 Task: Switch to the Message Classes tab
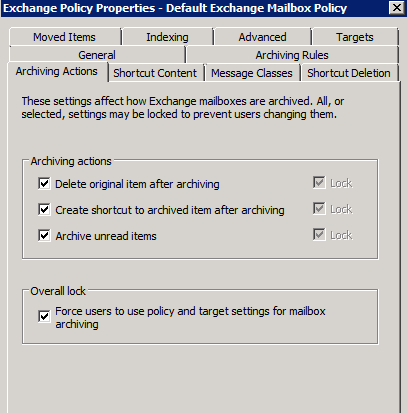pos(252,73)
